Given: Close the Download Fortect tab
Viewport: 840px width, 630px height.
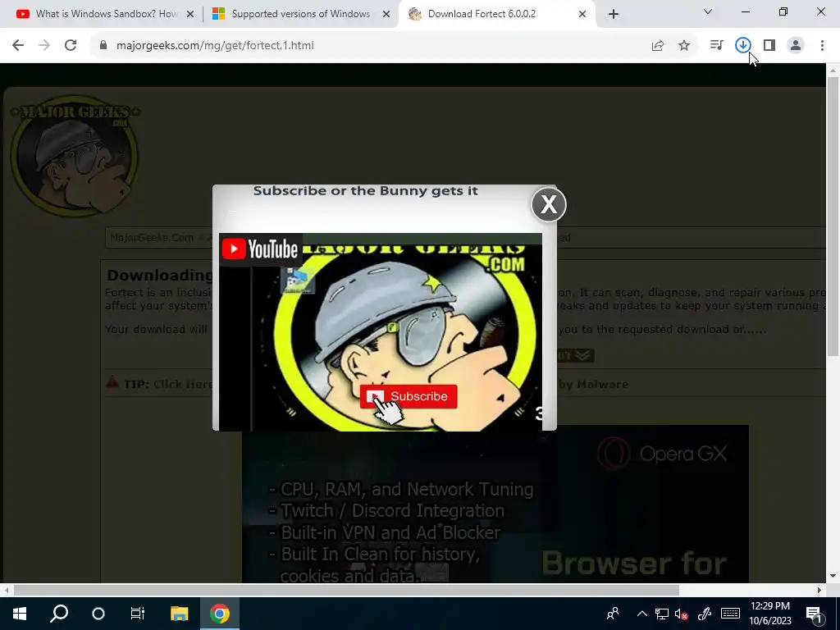Looking at the screenshot, I should [x=582, y=15].
